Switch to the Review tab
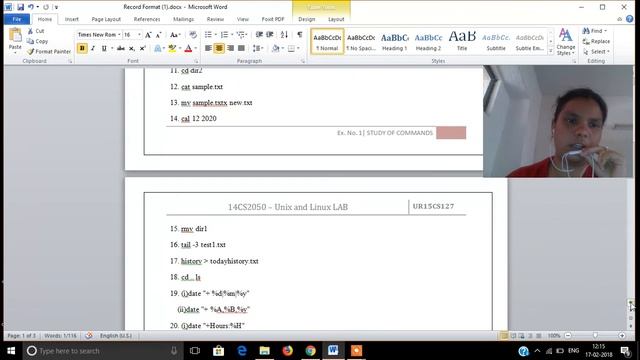 (x=215, y=19)
